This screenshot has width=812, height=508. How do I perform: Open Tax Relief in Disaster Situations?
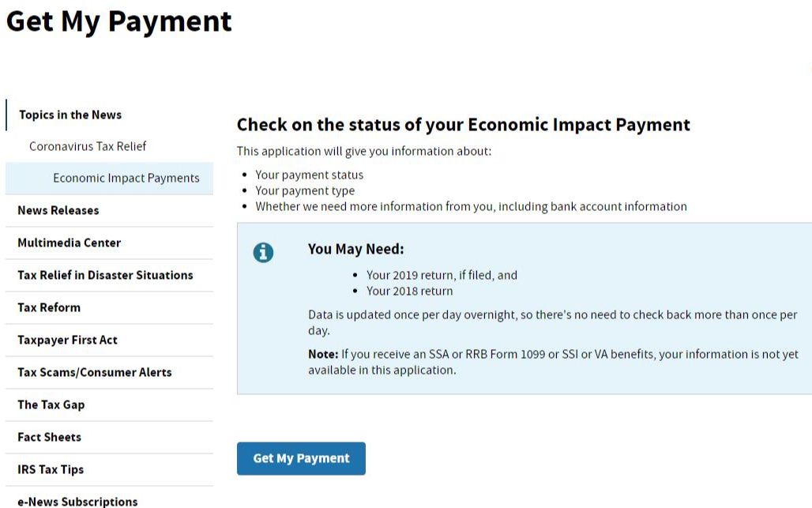click(x=105, y=275)
